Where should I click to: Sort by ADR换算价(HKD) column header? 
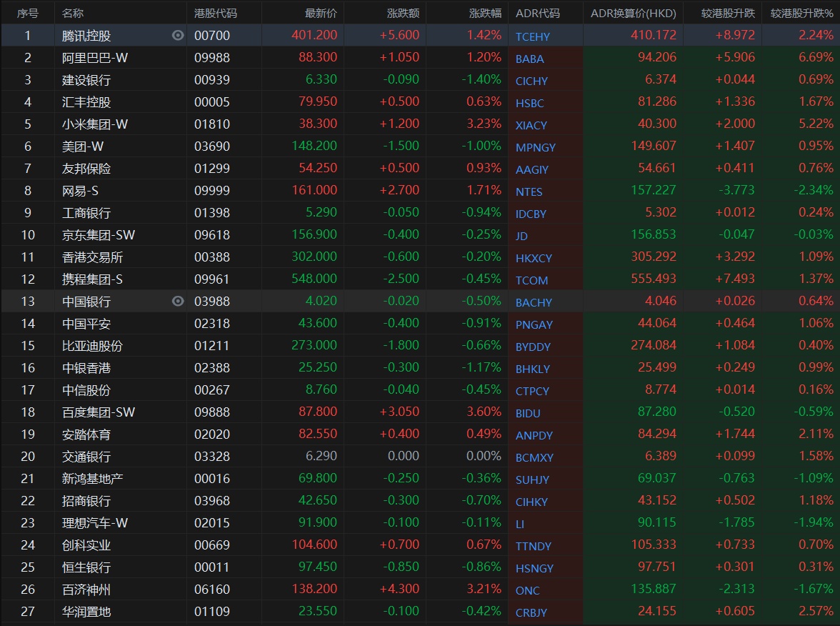coord(633,14)
